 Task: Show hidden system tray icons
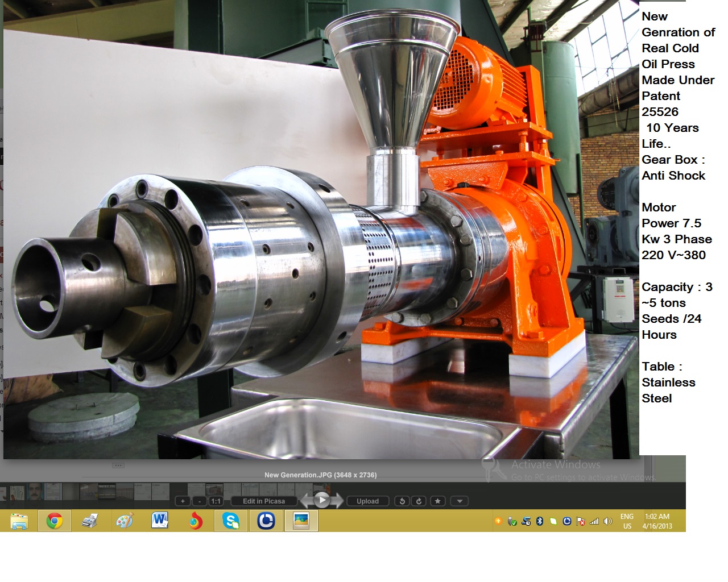pos(498,520)
